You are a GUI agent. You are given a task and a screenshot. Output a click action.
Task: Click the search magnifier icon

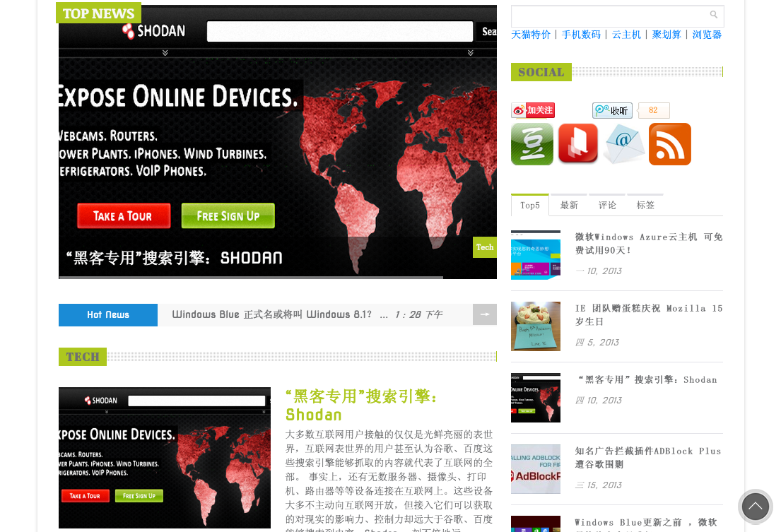click(x=714, y=14)
